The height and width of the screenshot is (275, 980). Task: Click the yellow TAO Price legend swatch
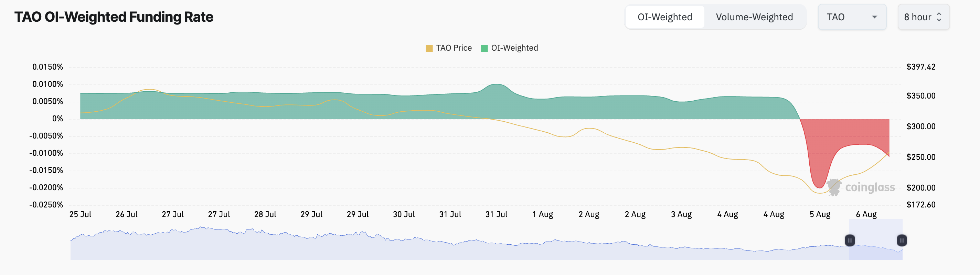click(x=429, y=48)
